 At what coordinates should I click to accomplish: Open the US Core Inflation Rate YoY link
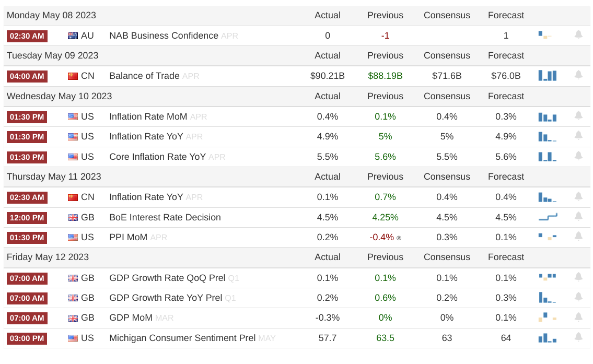(x=157, y=157)
